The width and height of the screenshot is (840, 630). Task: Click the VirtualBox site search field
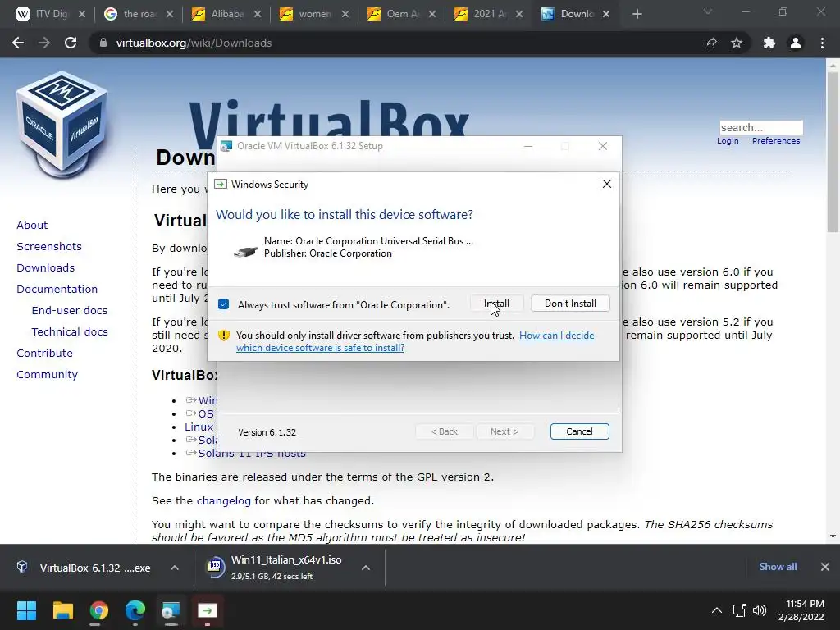760,127
